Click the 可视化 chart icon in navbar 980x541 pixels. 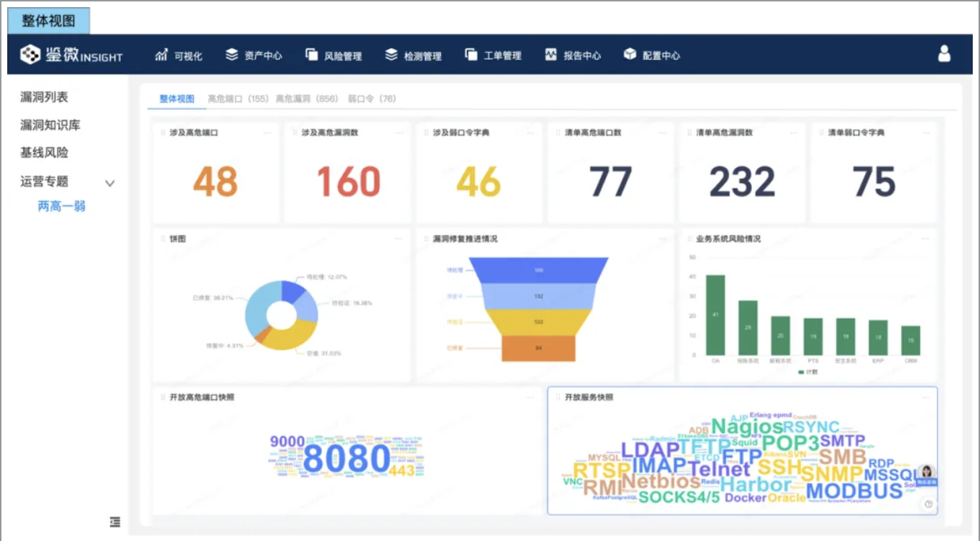click(x=161, y=55)
